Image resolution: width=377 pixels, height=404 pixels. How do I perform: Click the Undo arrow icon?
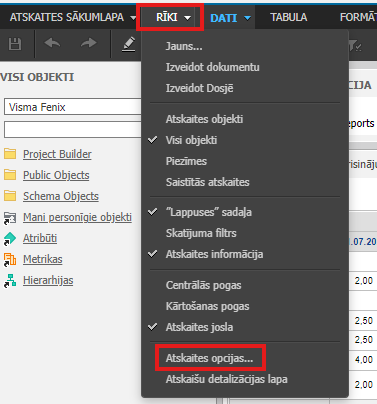tap(52, 43)
